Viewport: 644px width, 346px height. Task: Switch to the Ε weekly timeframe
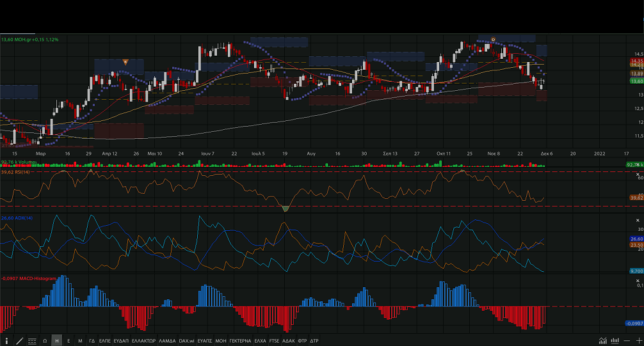tap(68, 341)
